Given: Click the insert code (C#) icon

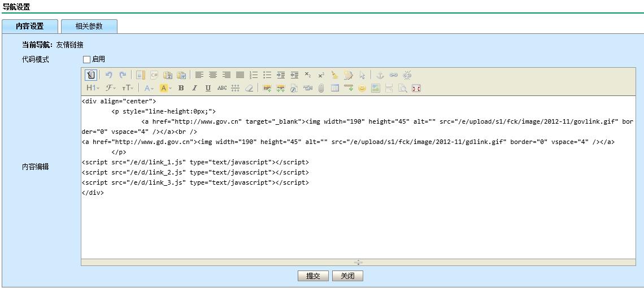Looking at the screenshot, I should pyautogui.click(x=154, y=75).
